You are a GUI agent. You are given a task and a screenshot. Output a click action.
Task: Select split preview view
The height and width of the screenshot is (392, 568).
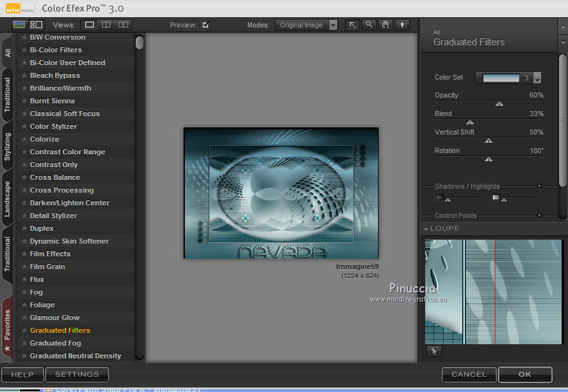pyautogui.click(x=106, y=25)
